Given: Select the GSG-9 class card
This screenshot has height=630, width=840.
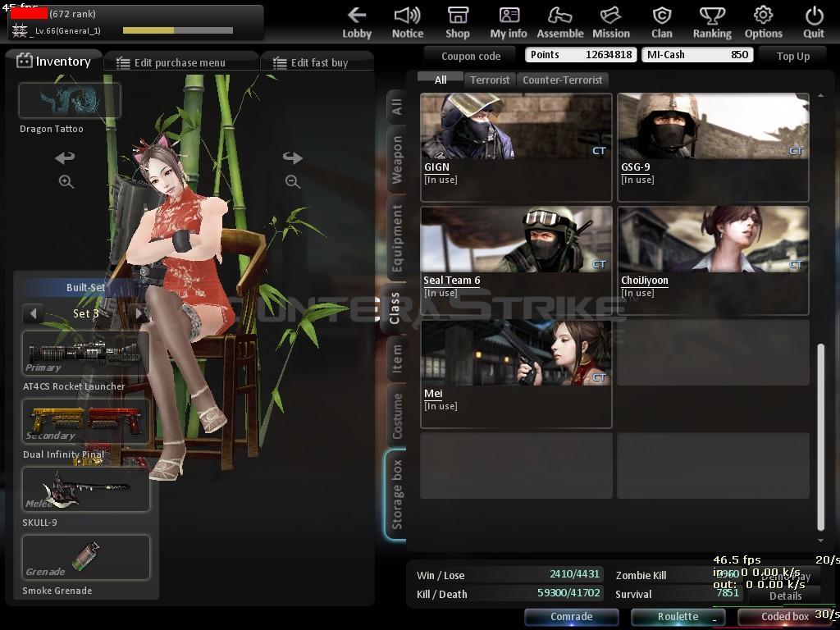Looking at the screenshot, I should (713, 148).
